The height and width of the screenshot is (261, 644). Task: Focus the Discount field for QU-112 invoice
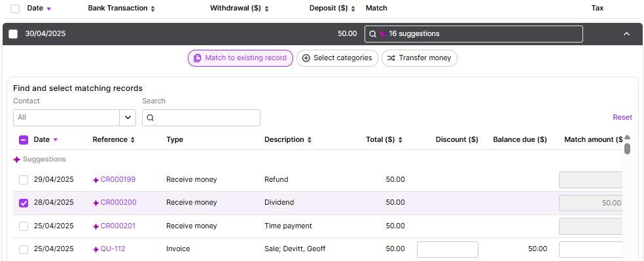pyautogui.click(x=448, y=249)
